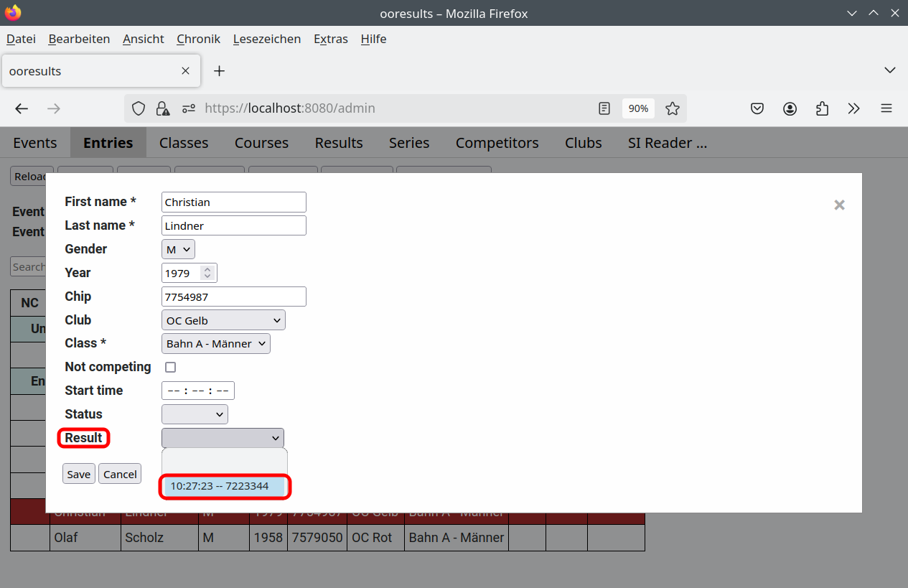
Task: Open the Datei menu
Action: point(21,39)
